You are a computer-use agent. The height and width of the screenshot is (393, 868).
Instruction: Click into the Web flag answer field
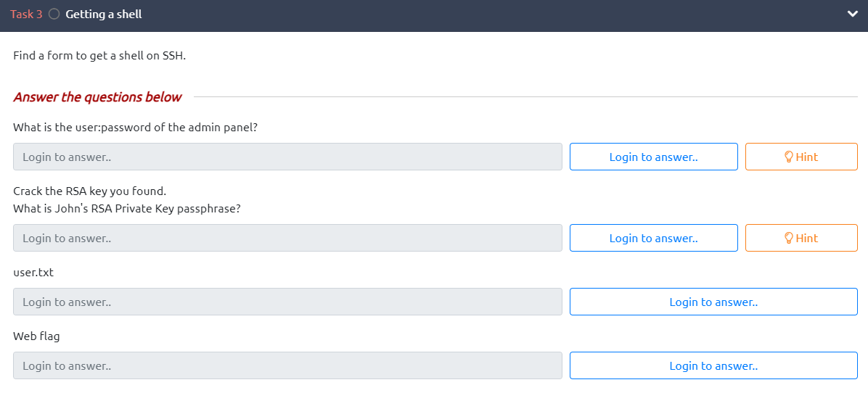click(287, 365)
